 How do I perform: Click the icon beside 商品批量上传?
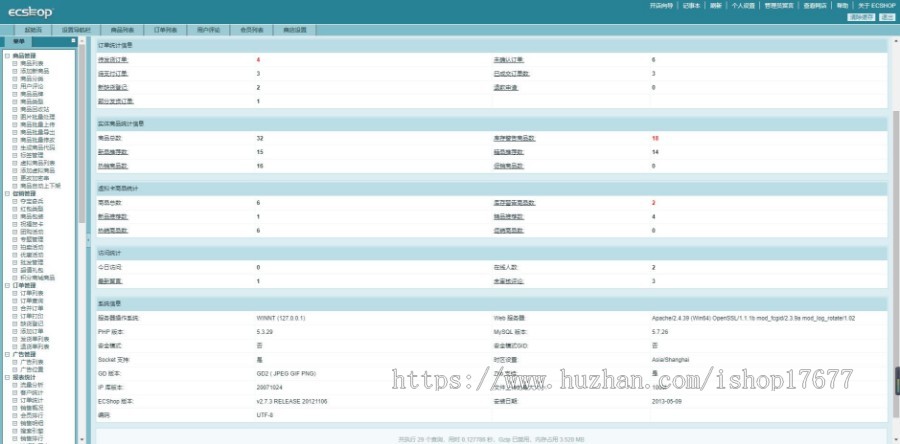(15, 124)
